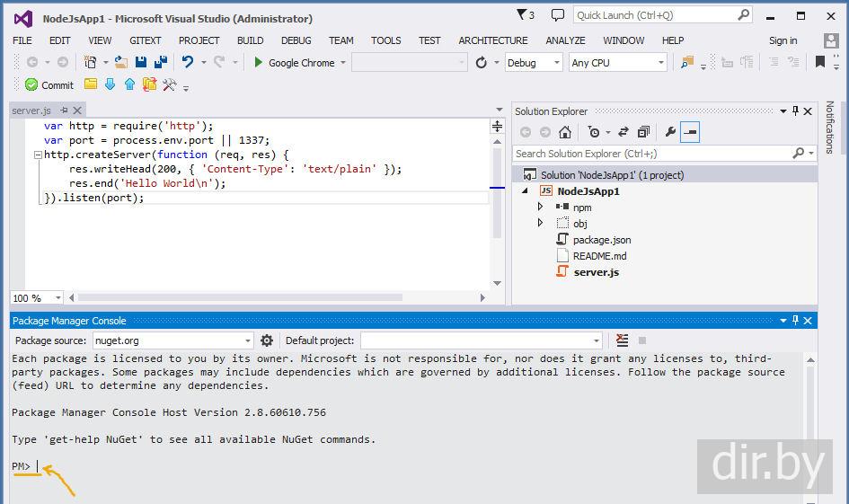Open the Package source dropdown
The image size is (849, 504).
(x=248, y=340)
